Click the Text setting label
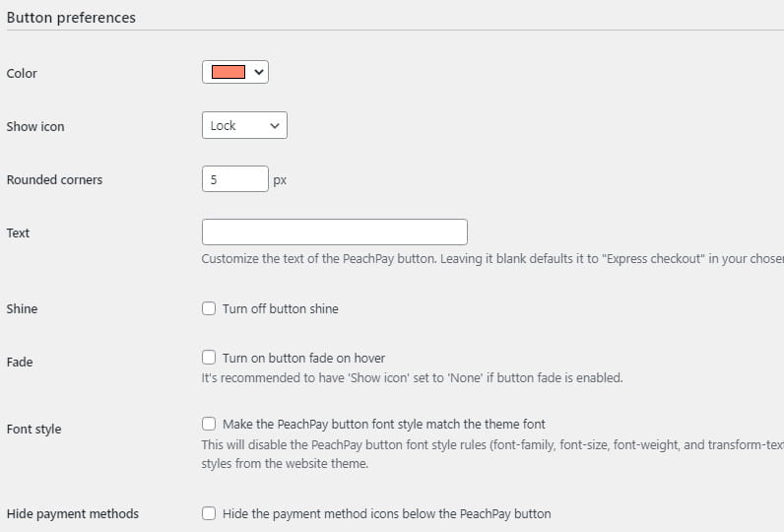Screen dimensions: 784x532 click(18, 233)
